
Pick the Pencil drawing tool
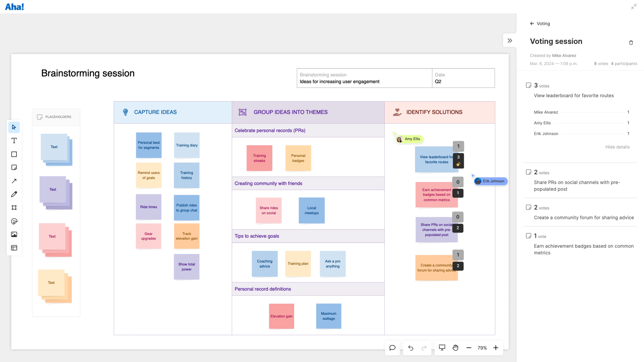(x=14, y=194)
